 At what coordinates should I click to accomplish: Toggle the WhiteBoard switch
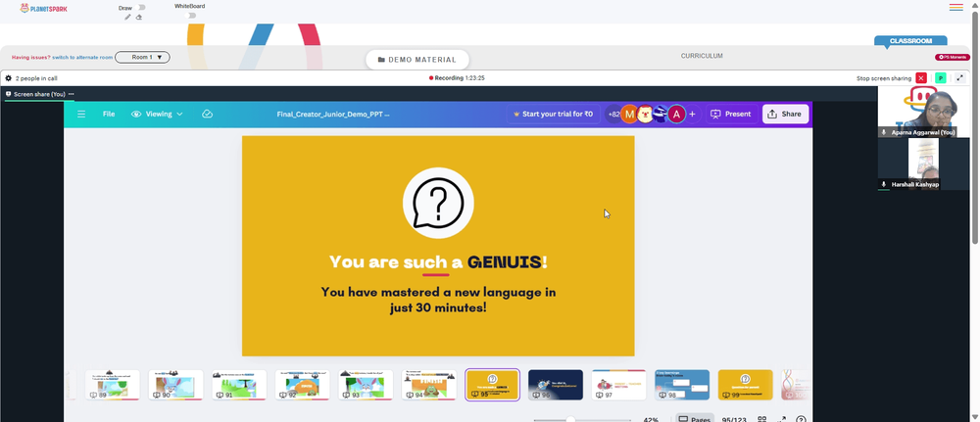(x=191, y=15)
